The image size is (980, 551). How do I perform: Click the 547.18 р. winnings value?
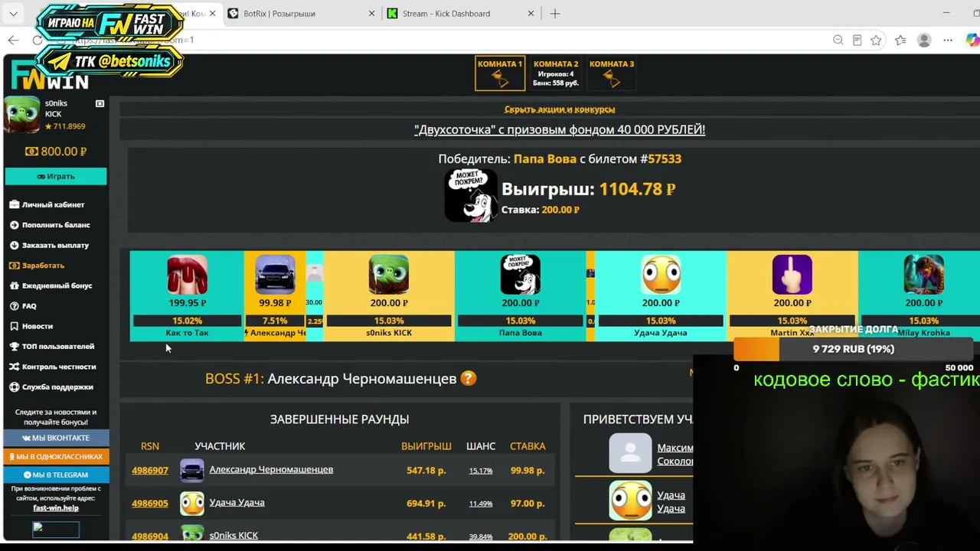(x=426, y=471)
